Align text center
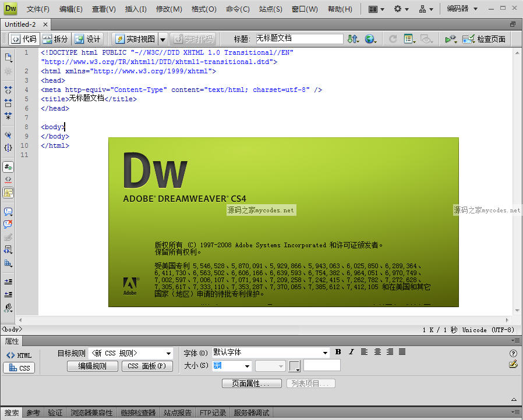This screenshot has height=420, width=523. pos(377,352)
